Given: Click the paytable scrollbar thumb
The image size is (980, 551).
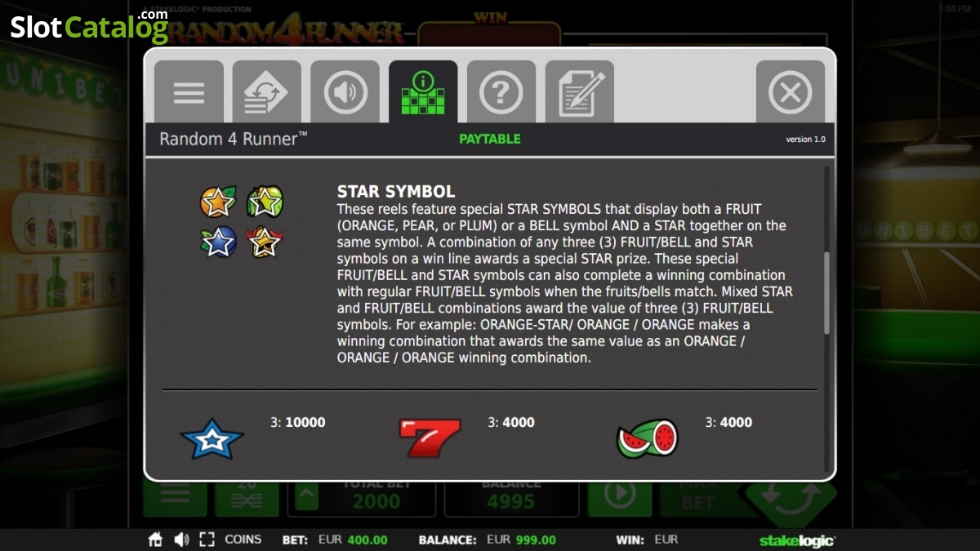Looking at the screenshot, I should 826,292.
